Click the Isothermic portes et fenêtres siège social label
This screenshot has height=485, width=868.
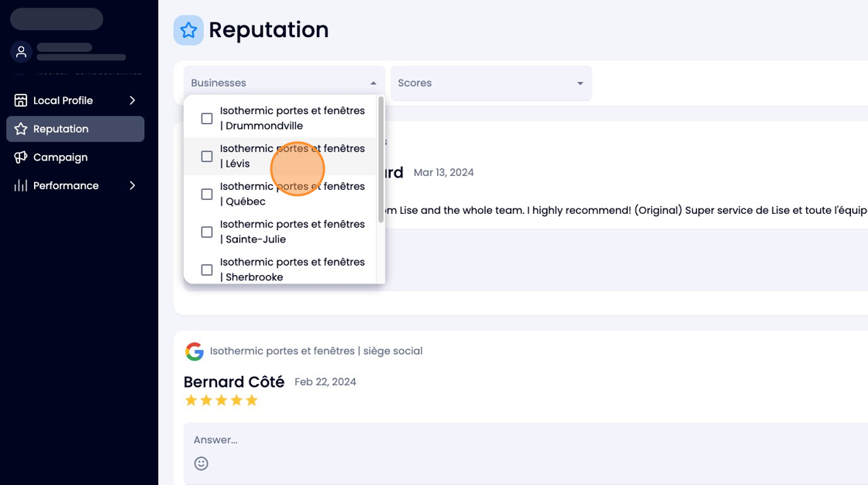[x=316, y=351]
